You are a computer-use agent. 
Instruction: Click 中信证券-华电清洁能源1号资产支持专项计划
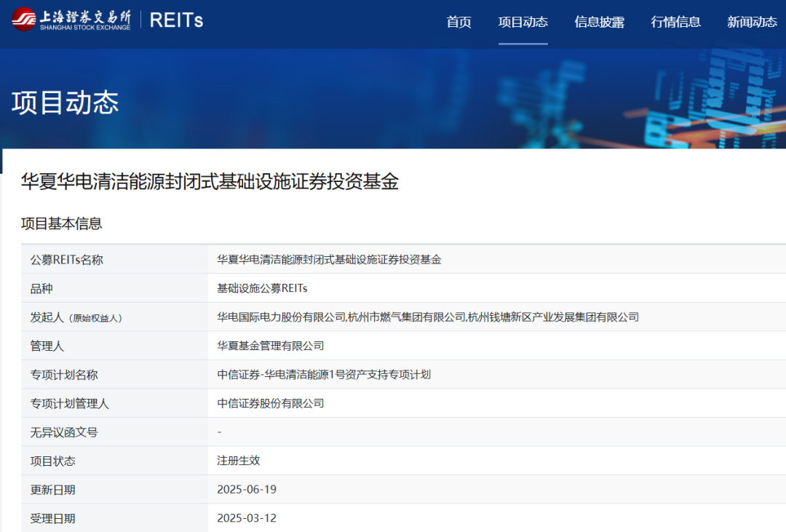point(324,375)
